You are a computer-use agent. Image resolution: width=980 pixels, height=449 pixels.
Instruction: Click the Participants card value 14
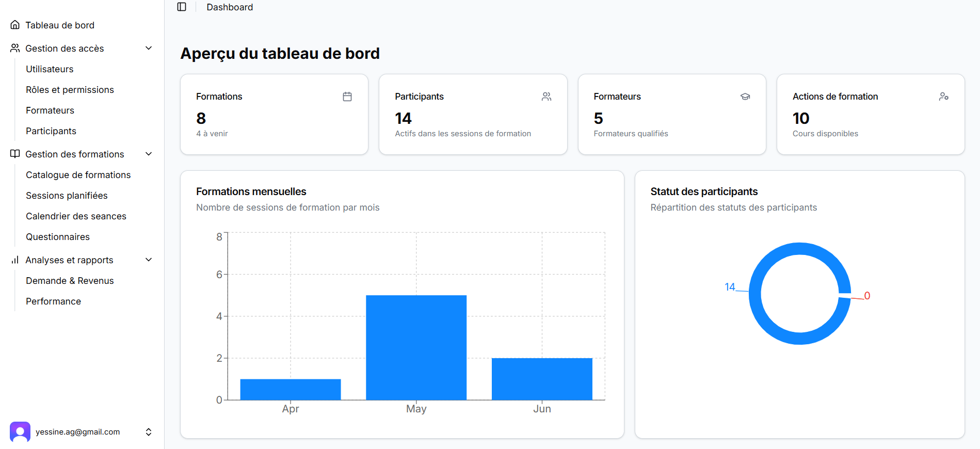(403, 118)
